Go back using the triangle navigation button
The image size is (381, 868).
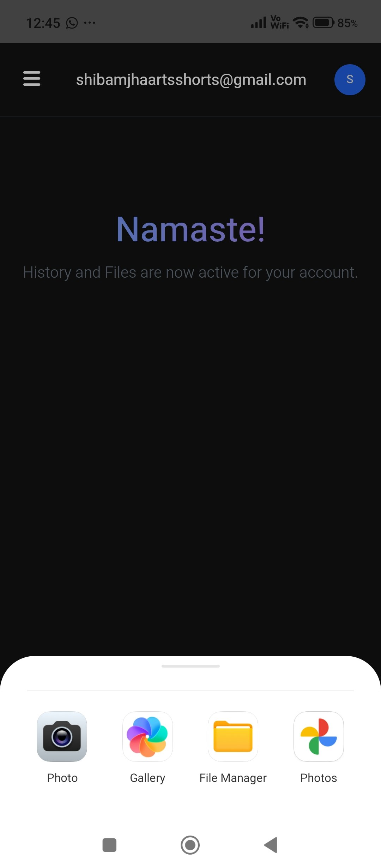pyautogui.click(x=271, y=845)
